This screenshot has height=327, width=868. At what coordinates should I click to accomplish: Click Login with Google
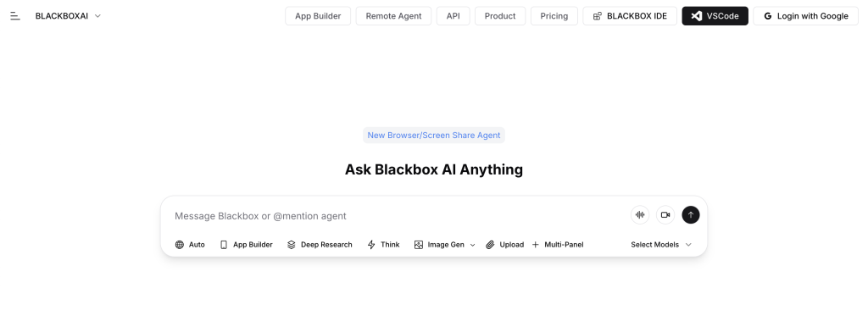tap(806, 16)
